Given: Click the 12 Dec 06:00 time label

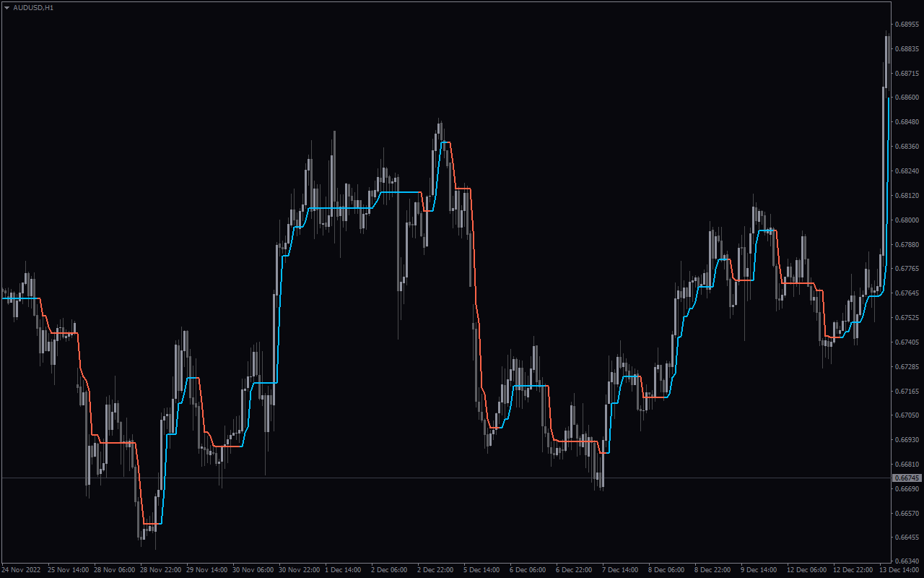Looking at the screenshot, I should click(x=807, y=570).
